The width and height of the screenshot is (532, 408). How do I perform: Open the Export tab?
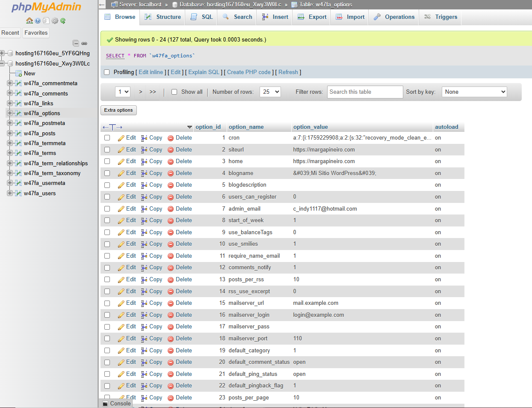point(312,17)
